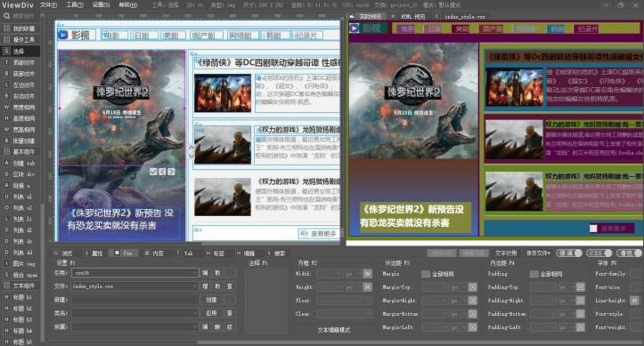Open the 类名 dropdown
Screen dimensions: 644x346
pos(135,313)
